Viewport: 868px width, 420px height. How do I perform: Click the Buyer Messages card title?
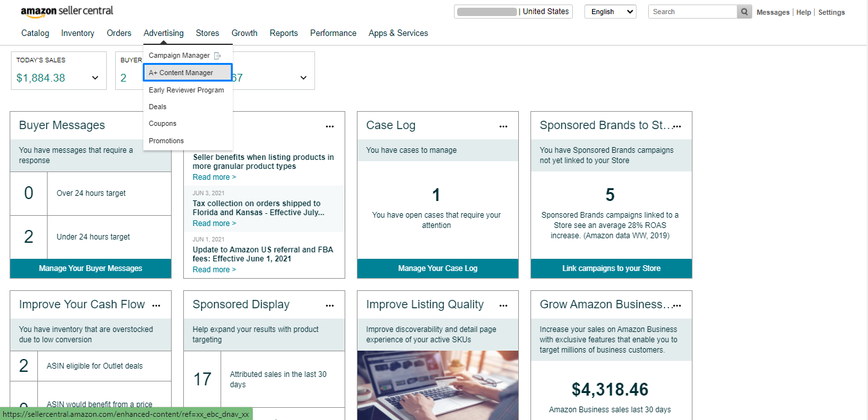(62, 125)
